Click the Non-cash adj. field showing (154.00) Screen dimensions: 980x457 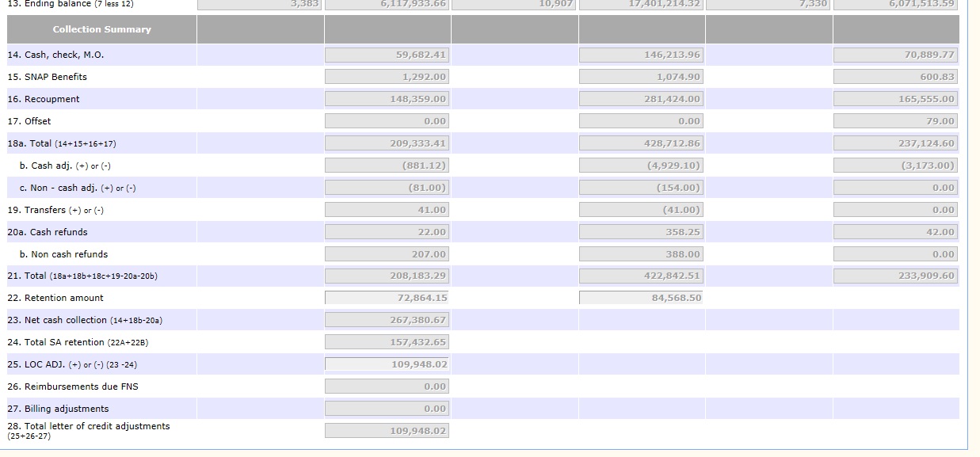point(641,188)
